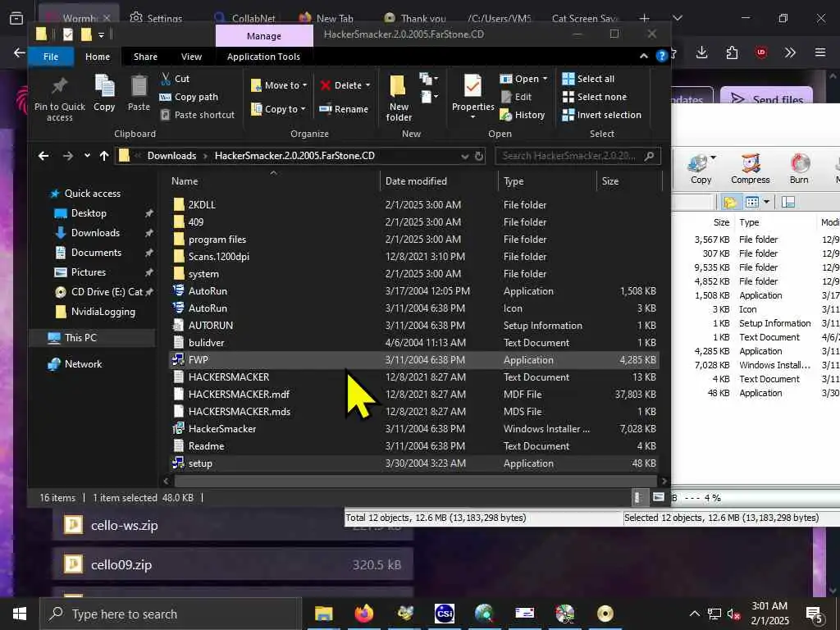Click the horizontal scrollbar in file list
The image size is (840, 630).
415,481
